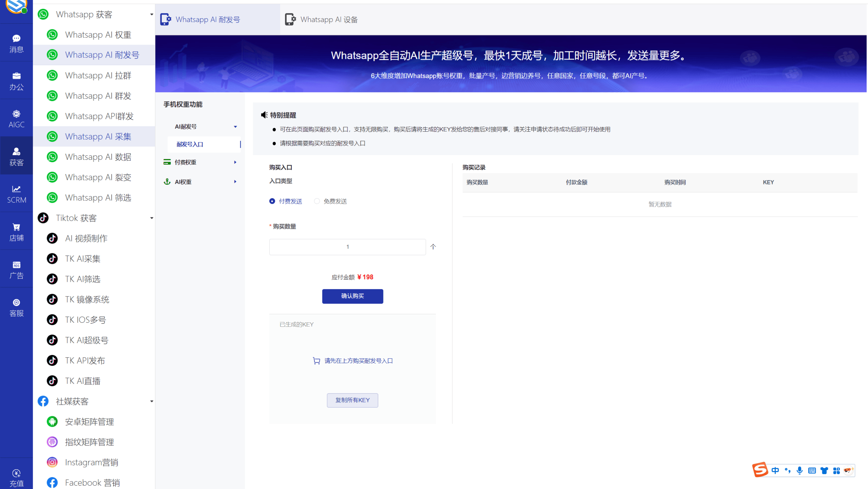The height and width of the screenshot is (489, 868).
Task: Click 复制所有KEY to copy all keys
Action: click(352, 400)
